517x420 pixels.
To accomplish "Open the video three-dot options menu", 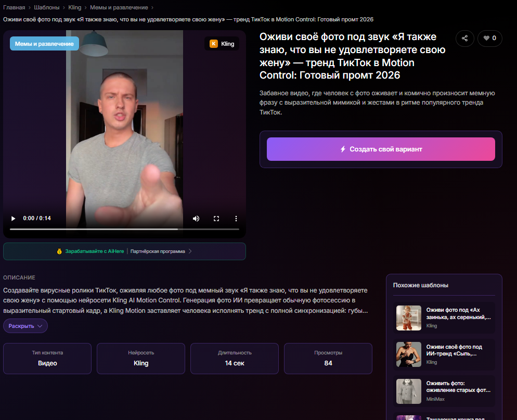I will 236,219.
